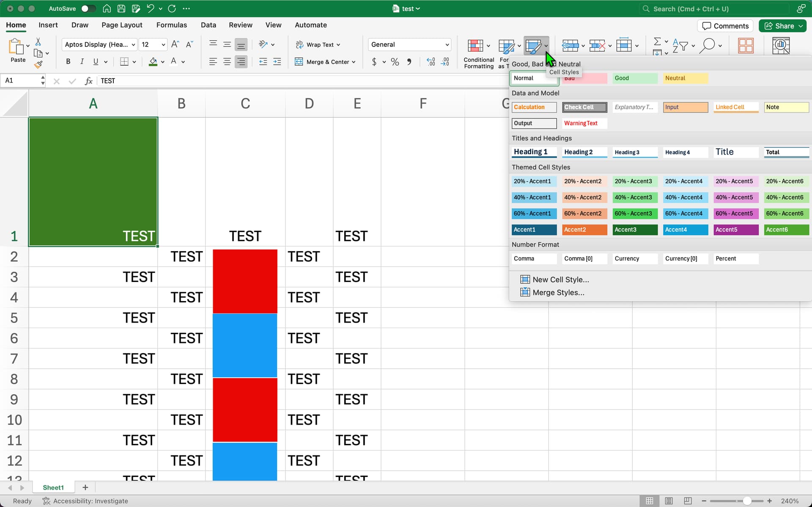
Task: Switch to Normal view in status bar
Action: click(x=650, y=501)
